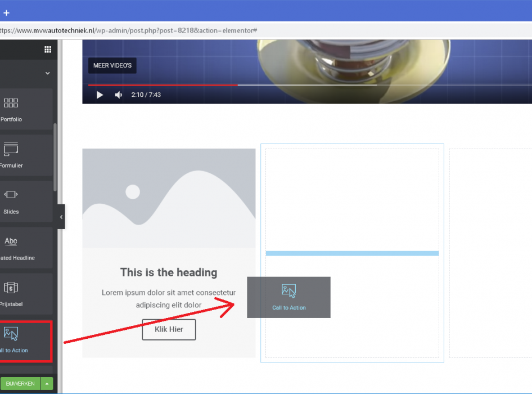Hide the Elementor panel with collapse arrow
532x394 pixels.
tap(61, 217)
